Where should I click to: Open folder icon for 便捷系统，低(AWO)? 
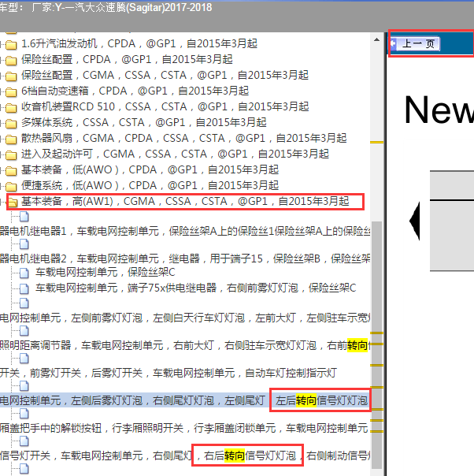11,187
